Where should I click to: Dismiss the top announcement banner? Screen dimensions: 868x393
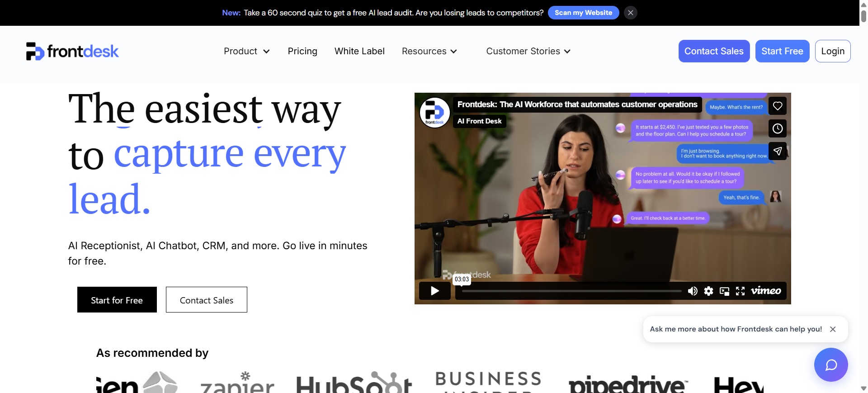click(631, 13)
